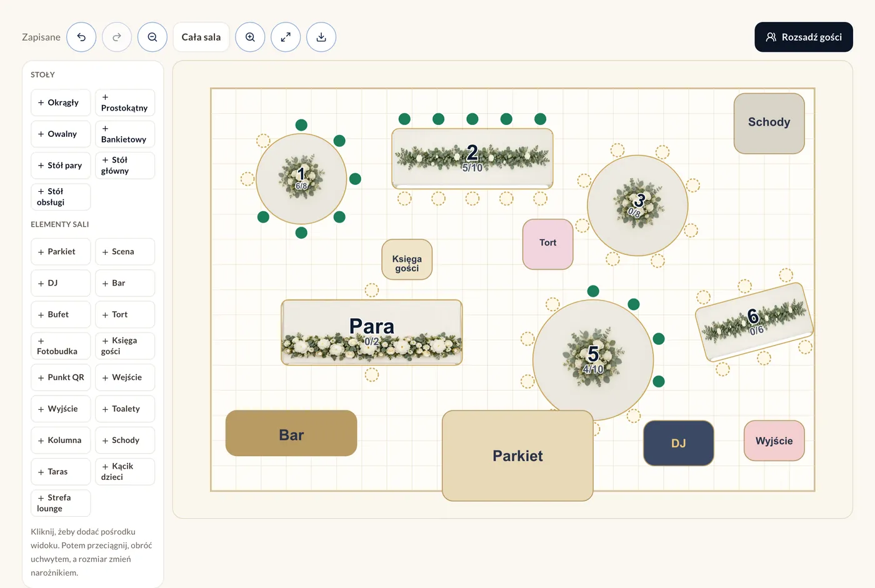
Task: Add a Bufet element
Action: [x=61, y=315]
